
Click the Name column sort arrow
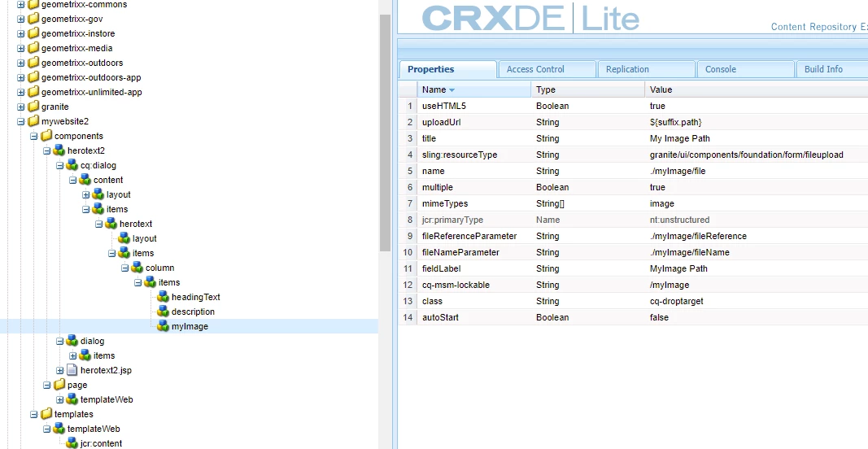click(451, 89)
